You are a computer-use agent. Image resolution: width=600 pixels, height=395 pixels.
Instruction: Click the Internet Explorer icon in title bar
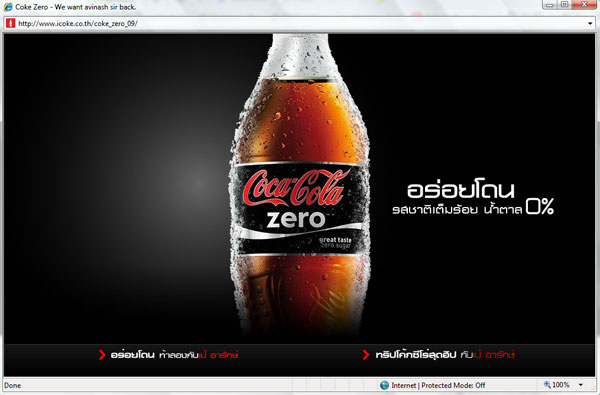coord(8,7)
